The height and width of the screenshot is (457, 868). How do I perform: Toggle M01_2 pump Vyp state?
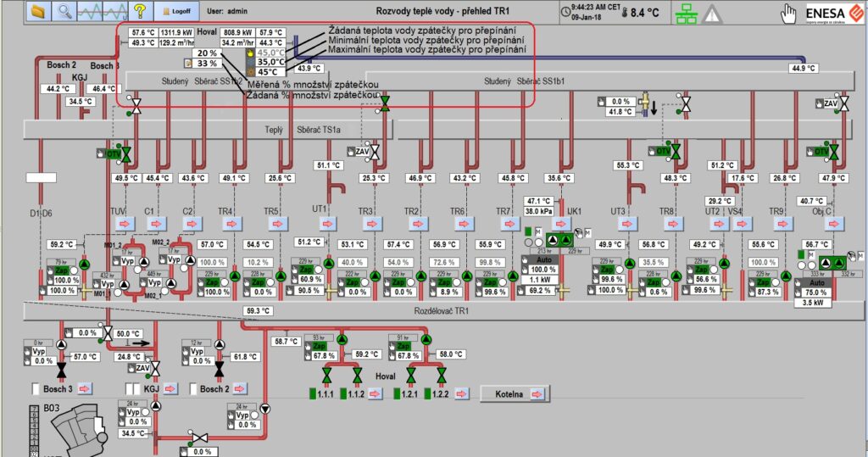[x=127, y=261]
